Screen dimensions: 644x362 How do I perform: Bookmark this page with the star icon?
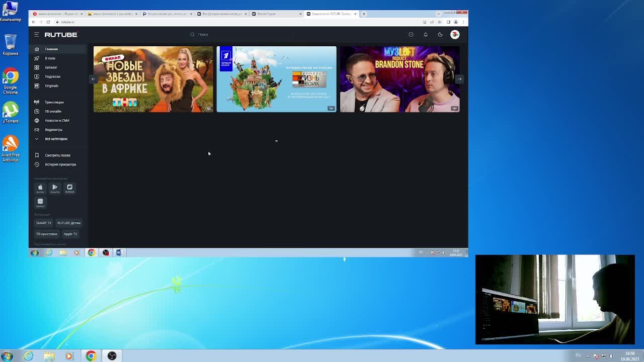click(439, 22)
